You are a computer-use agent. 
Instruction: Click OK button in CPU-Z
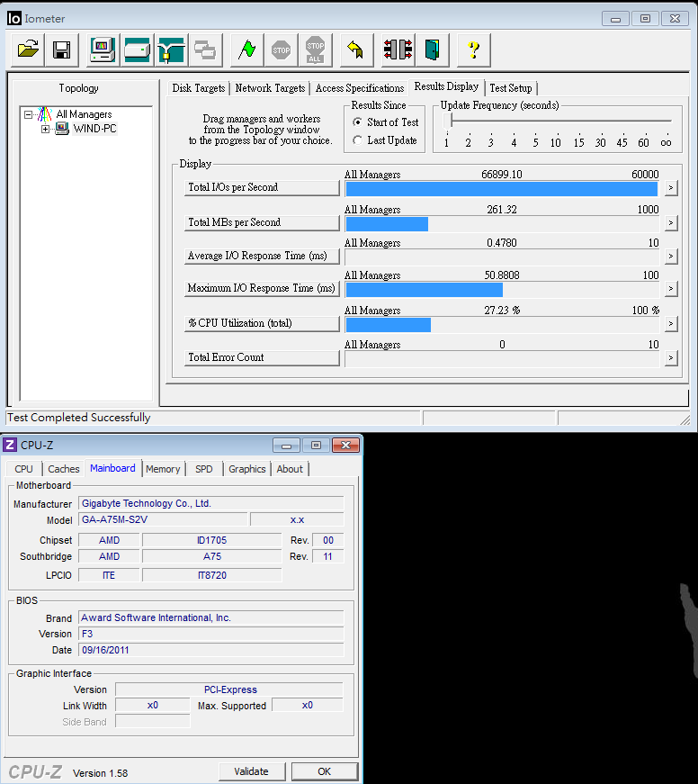(x=325, y=771)
